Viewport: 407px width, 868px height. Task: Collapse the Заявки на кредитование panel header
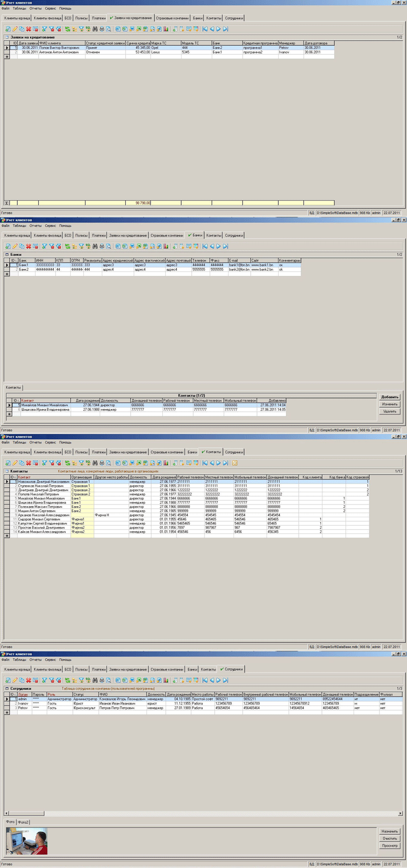click(x=7, y=37)
